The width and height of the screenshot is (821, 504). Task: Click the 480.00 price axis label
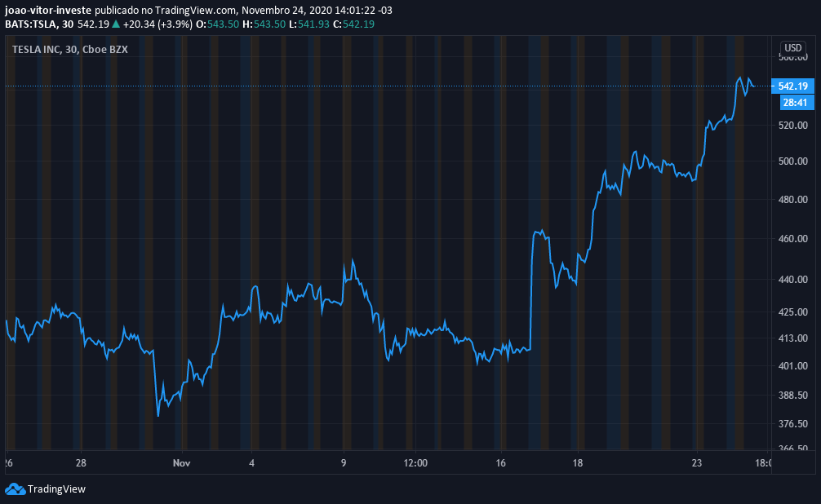[x=792, y=200]
